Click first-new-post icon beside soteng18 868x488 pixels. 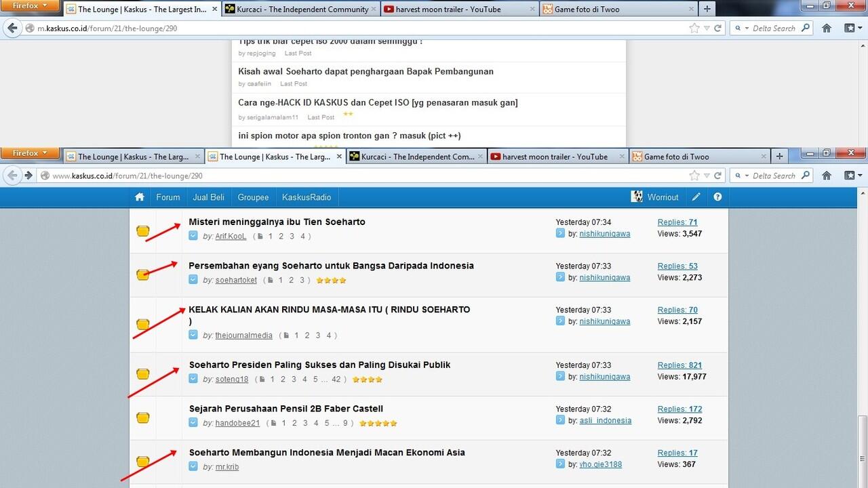point(193,379)
